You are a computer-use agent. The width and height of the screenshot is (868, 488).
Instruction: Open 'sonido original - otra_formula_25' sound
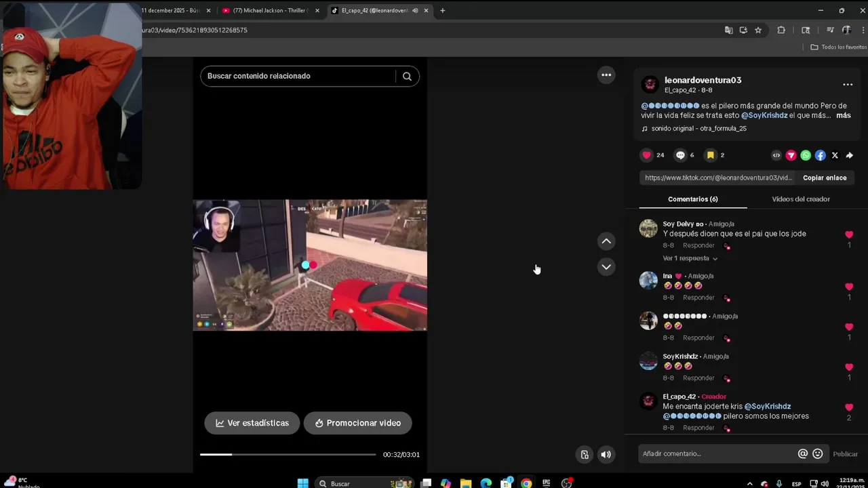(x=698, y=129)
